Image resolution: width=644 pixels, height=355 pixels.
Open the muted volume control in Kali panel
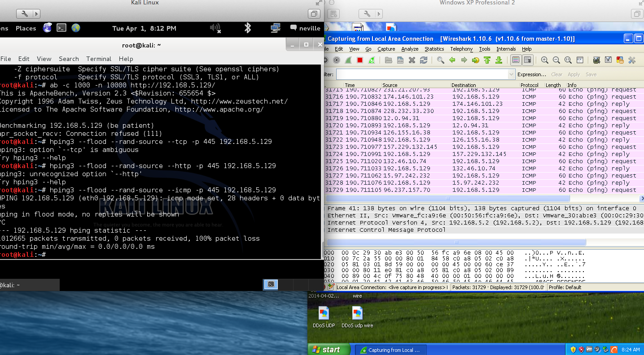(215, 28)
